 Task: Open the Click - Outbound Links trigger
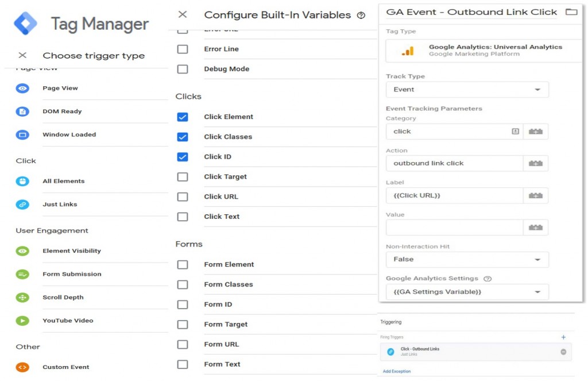pos(475,352)
